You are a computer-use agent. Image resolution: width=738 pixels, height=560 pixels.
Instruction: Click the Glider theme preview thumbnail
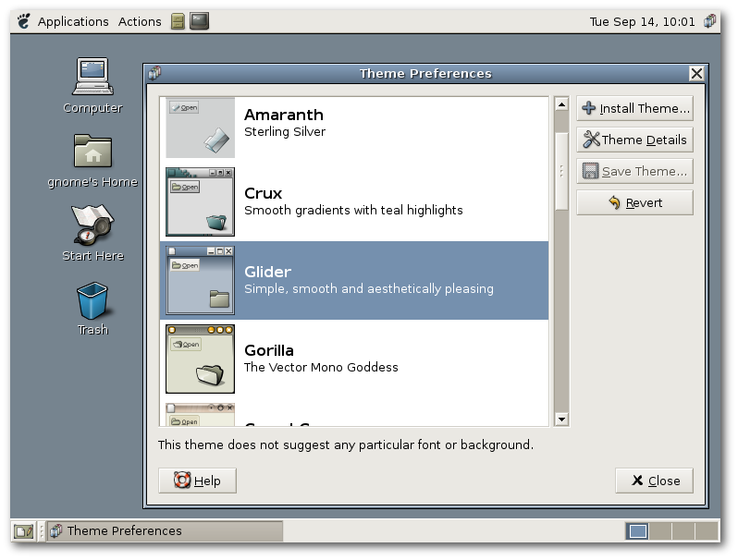coord(200,280)
